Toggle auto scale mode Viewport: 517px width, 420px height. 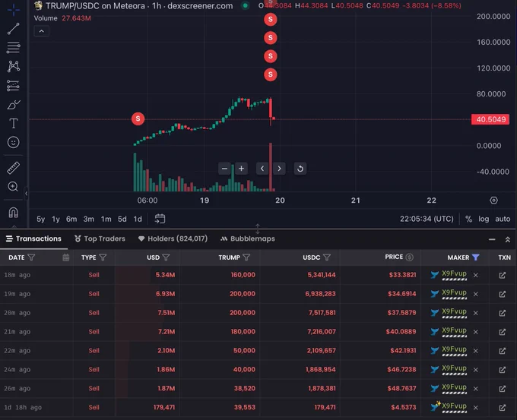tap(503, 219)
